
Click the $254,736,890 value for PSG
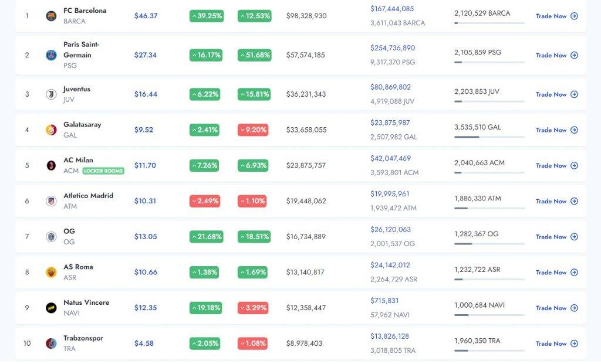click(x=393, y=48)
